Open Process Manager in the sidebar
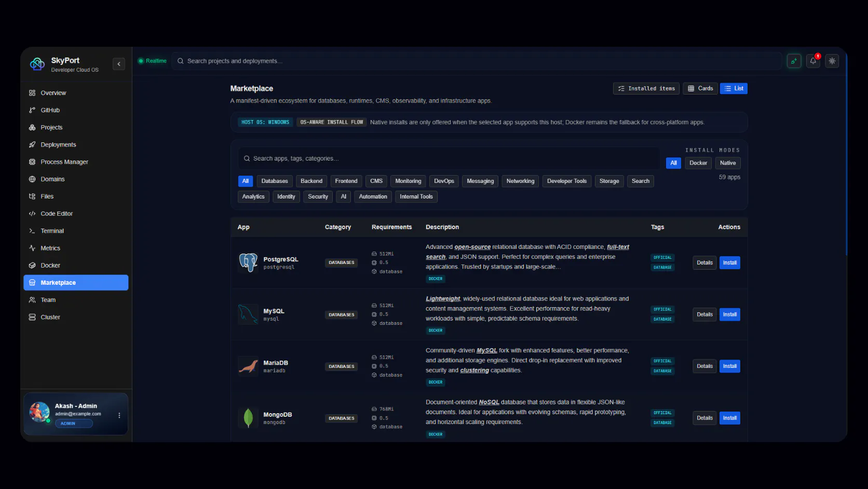The image size is (868, 489). [x=76, y=162]
